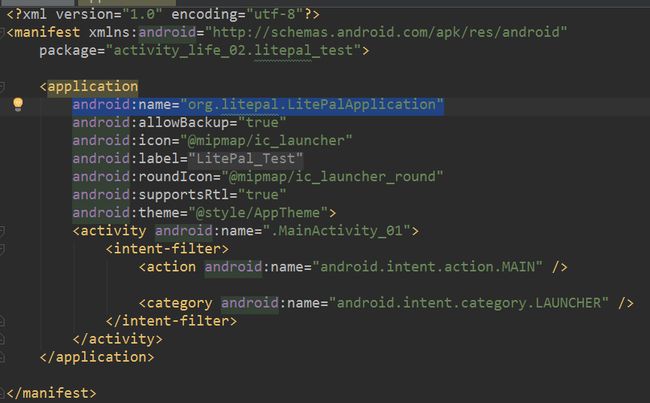This screenshot has width=650, height=403.
Task: Click the xml version "1.0" value
Action: (142, 15)
